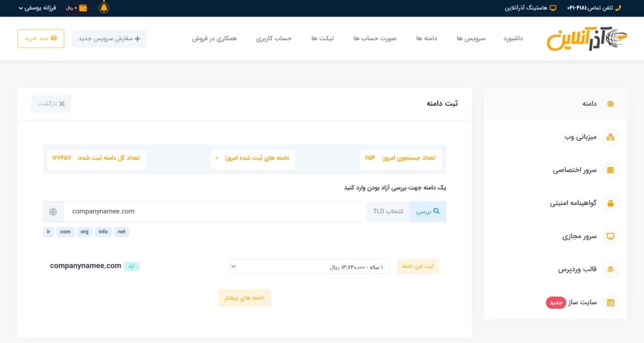This screenshot has width=644, height=343.
Task: Open the قالب وردپرس WordPress icon
Action: [610, 269]
